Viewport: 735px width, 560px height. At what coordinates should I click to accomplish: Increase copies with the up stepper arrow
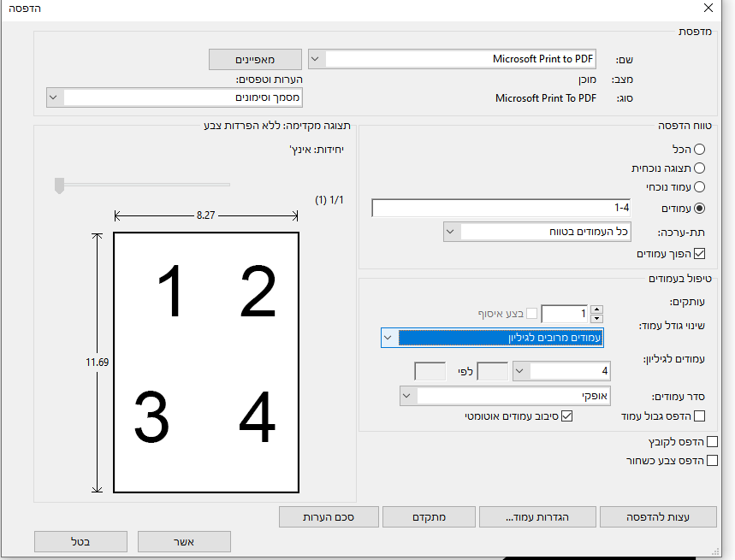596,309
